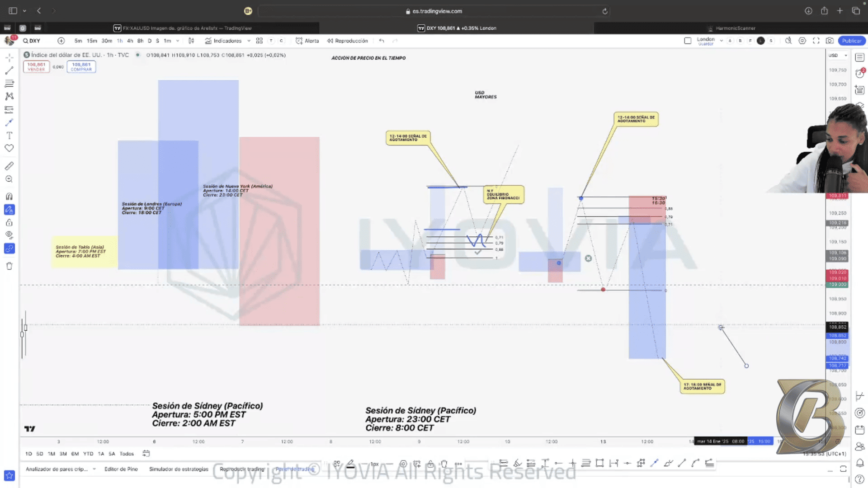
Task: Toggle the magnet mode tool
Action: point(9,197)
